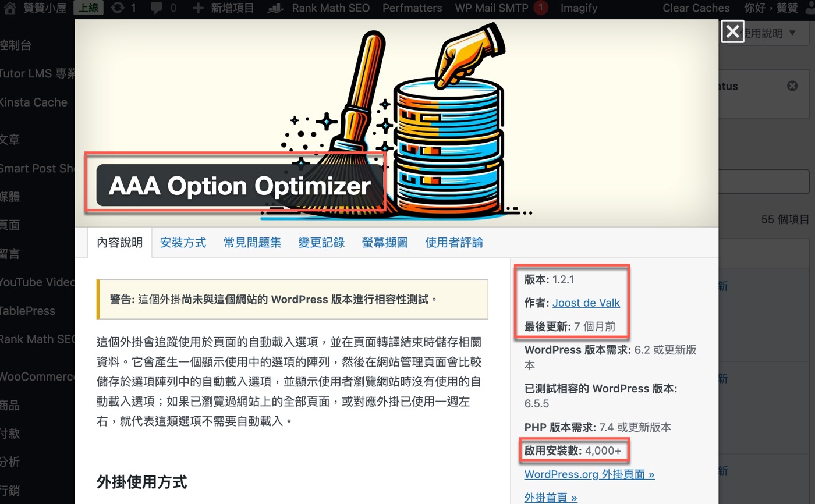This screenshot has height=504, width=815.
Task: Open WP Mail SMTP admin bar menu
Action: [491, 8]
